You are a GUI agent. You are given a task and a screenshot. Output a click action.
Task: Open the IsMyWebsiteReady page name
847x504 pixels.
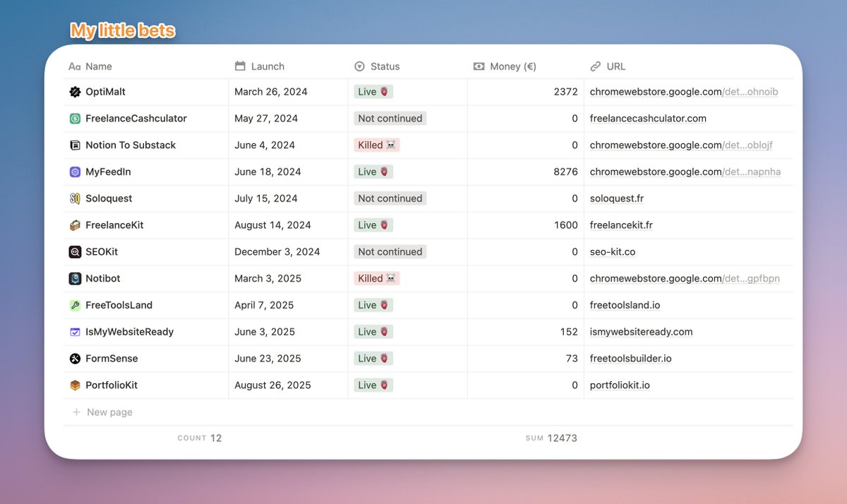pyautogui.click(x=130, y=332)
